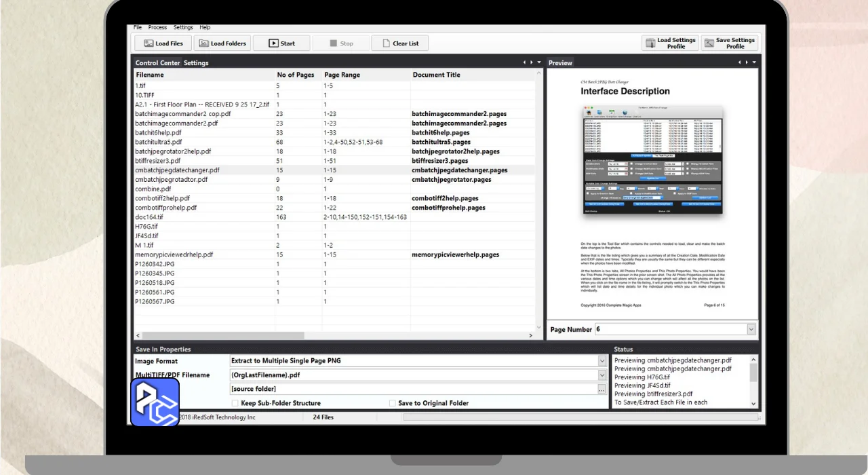
Task: Open the Preview panel dropdown arrow
Action: (754, 62)
